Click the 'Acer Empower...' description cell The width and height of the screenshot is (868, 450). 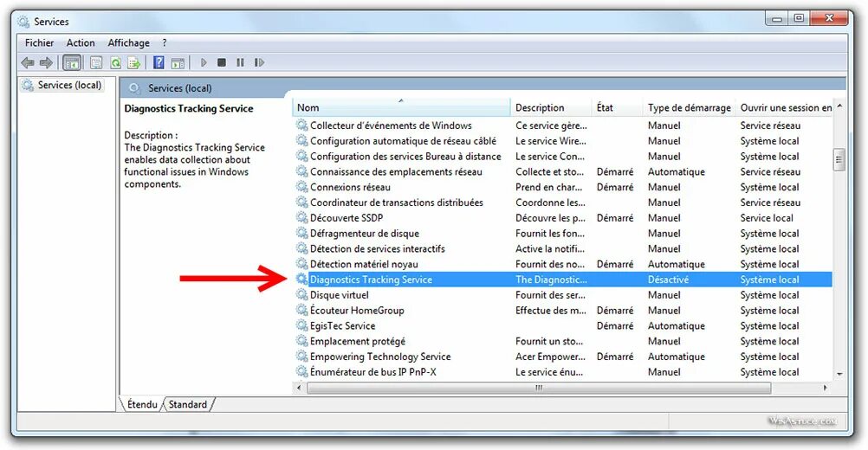550,357
